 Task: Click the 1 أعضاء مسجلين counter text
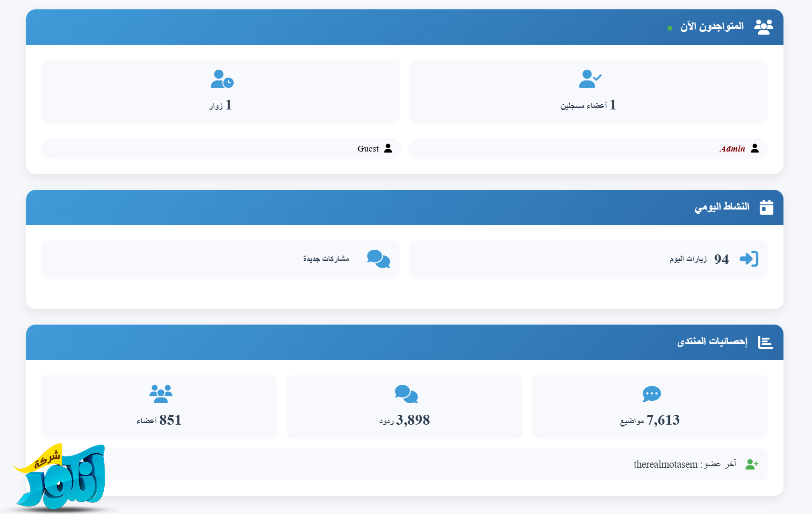coord(589,105)
